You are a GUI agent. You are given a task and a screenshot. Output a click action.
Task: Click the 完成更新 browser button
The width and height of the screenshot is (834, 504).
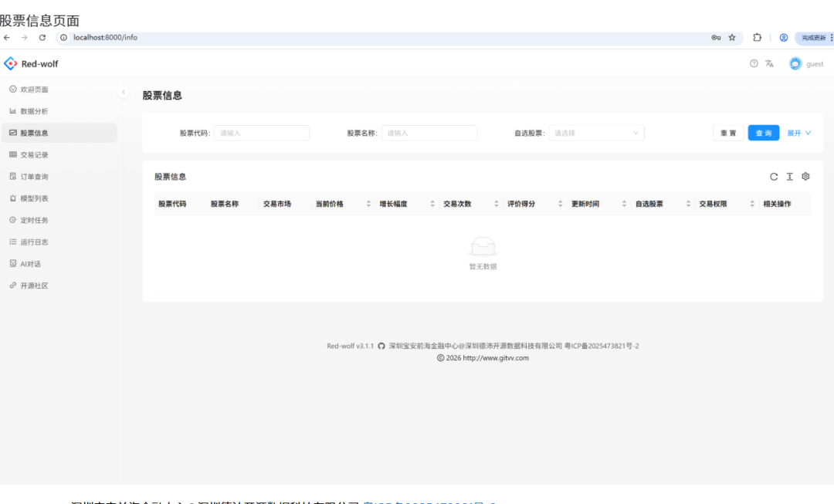click(814, 38)
